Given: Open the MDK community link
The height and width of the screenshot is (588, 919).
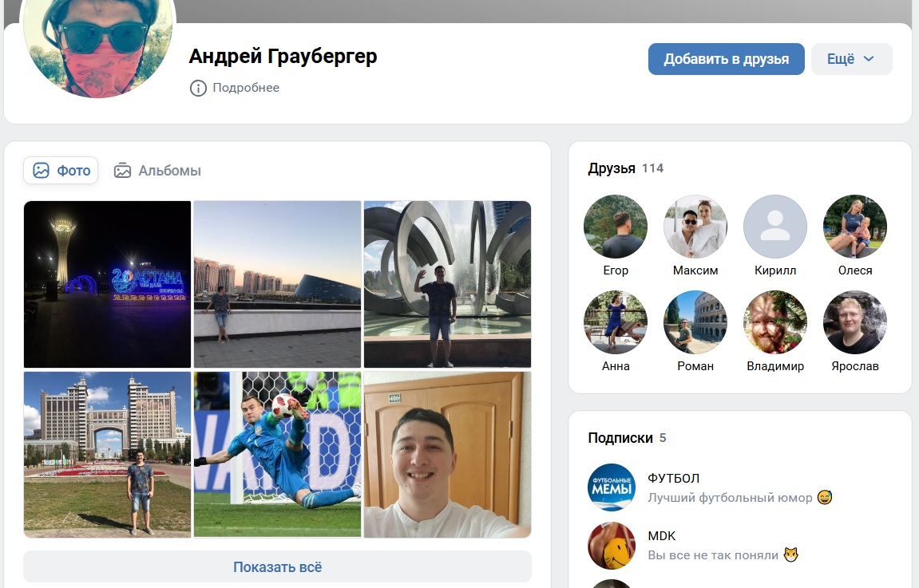Looking at the screenshot, I should (x=662, y=536).
